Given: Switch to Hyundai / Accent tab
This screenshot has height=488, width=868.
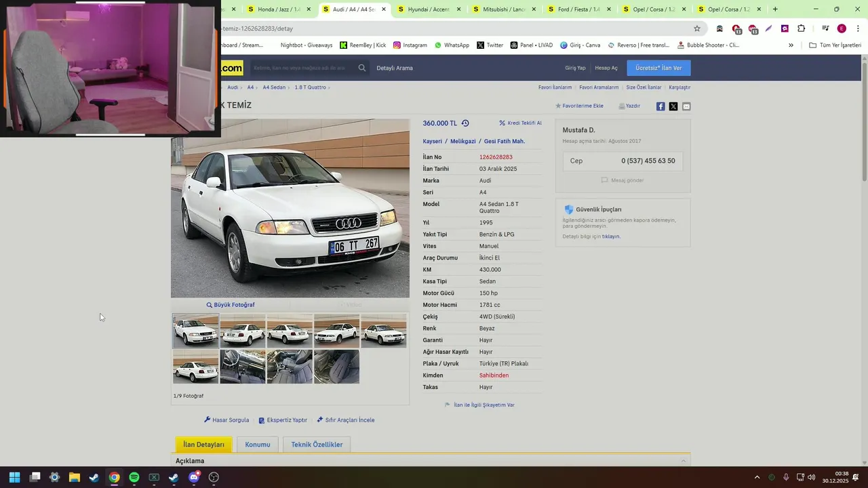Looking at the screenshot, I should pyautogui.click(x=429, y=9).
